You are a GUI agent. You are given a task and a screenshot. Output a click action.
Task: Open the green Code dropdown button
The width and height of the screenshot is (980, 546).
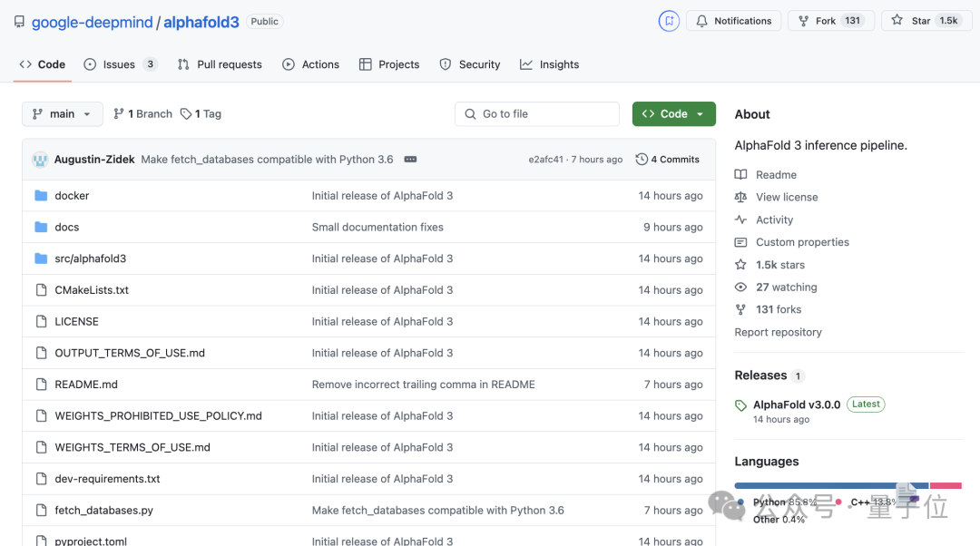tap(673, 113)
